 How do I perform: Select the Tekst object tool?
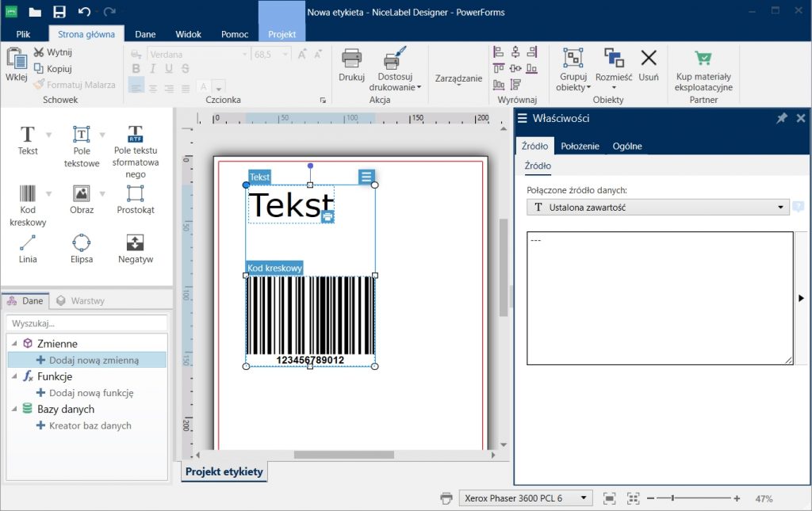coord(28,140)
